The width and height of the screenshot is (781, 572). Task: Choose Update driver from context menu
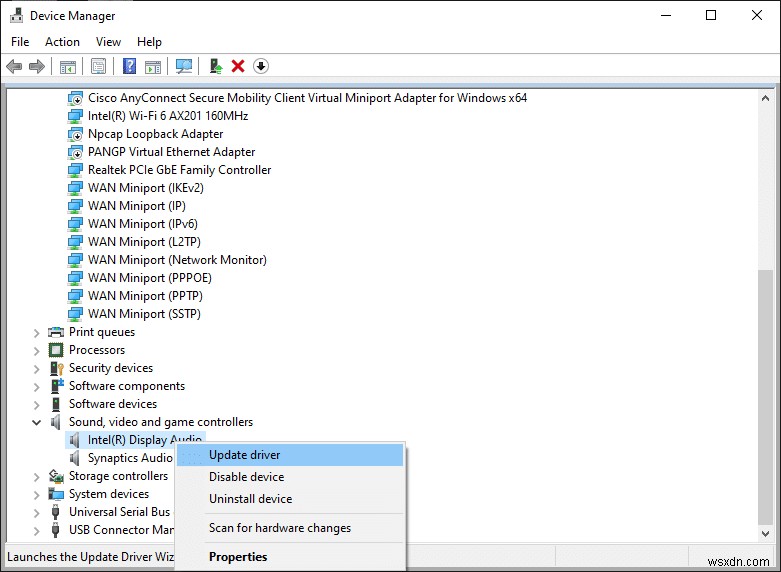click(x=290, y=455)
